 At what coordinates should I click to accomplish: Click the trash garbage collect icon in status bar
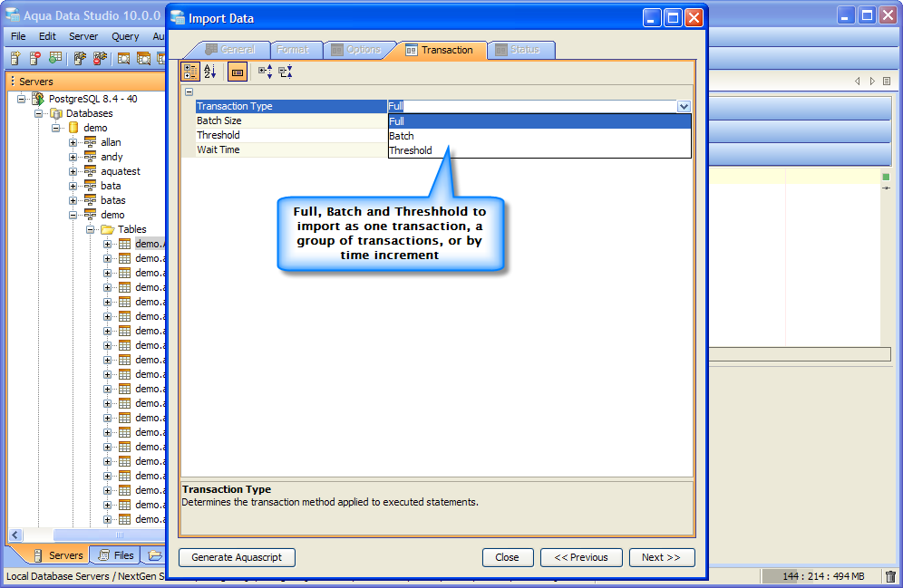click(890, 576)
